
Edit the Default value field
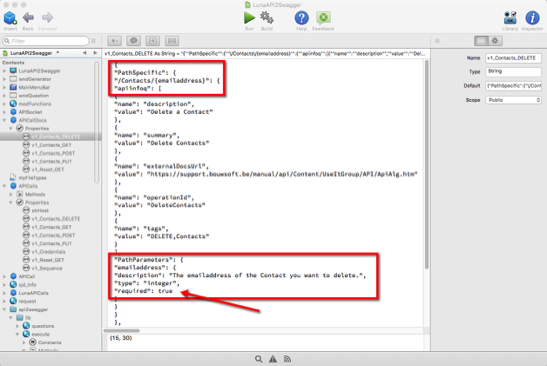[x=513, y=86]
